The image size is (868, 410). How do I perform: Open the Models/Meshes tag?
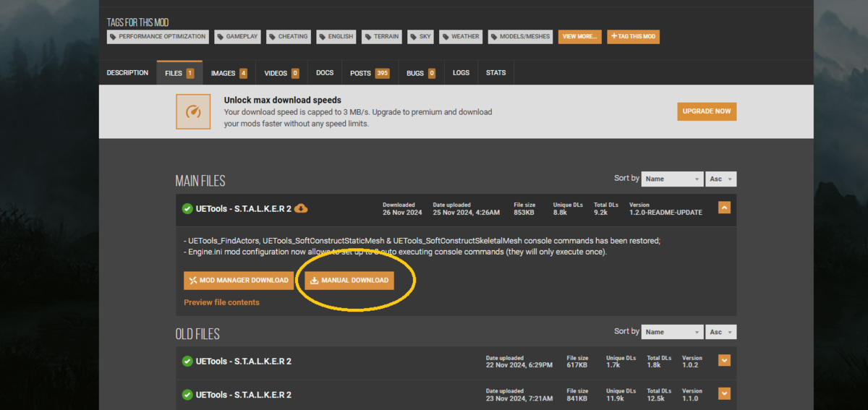(x=521, y=36)
